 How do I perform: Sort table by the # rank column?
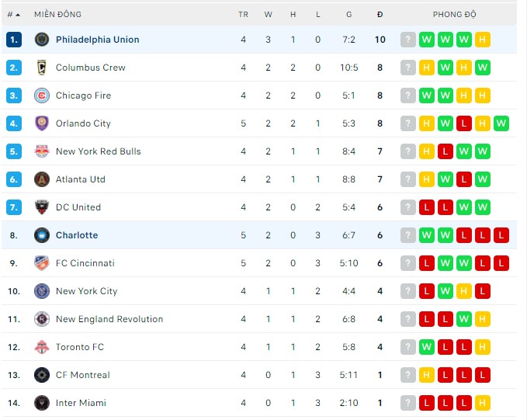[13, 14]
